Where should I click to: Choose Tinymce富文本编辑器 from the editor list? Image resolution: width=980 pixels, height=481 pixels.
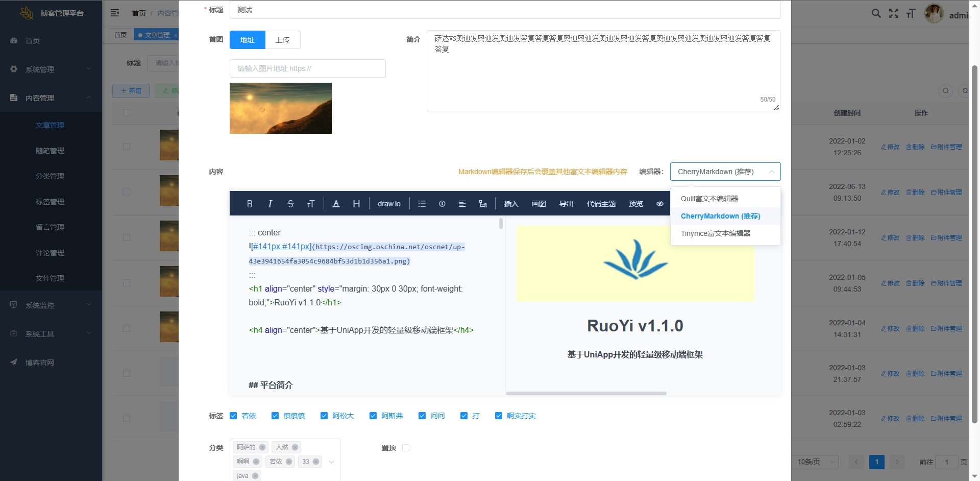[x=715, y=233]
